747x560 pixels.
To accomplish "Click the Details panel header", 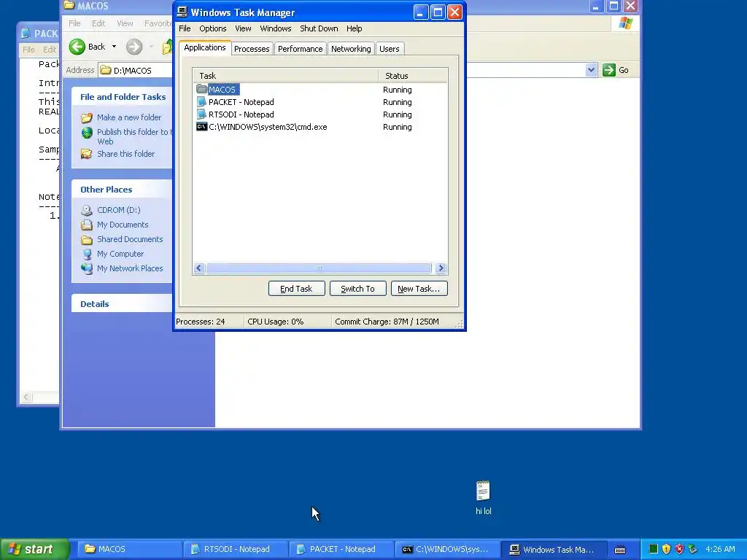I will tap(122, 304).
